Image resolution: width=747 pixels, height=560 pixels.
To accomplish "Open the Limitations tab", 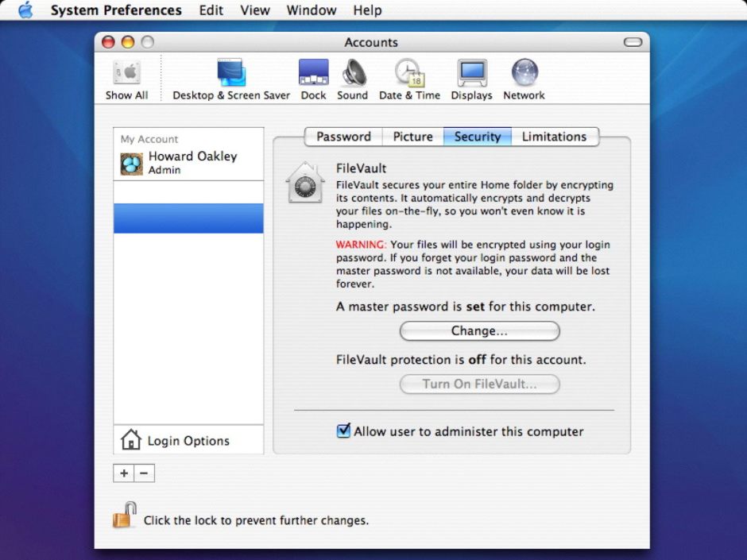I will (x=554, y=137).
